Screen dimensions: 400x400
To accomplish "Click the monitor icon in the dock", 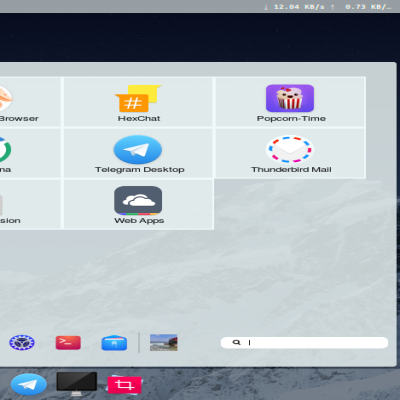I will pos(77,384).
